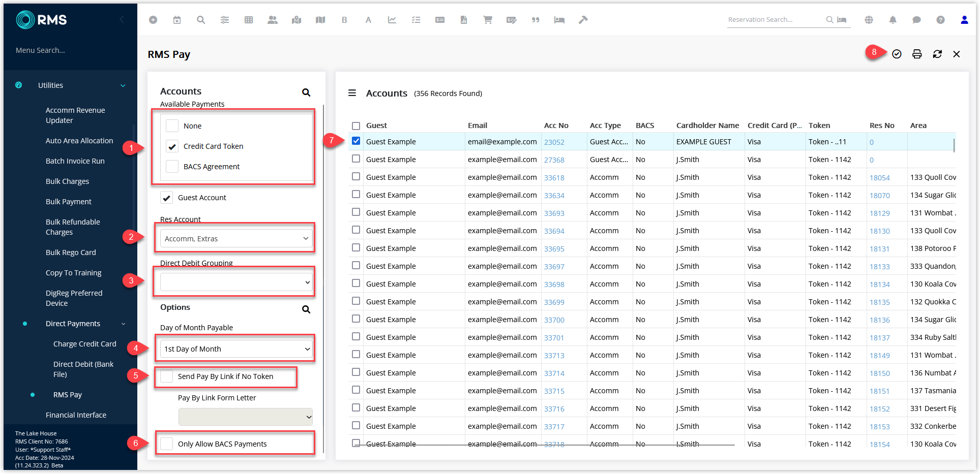The width and height of the screenshot is (980, 474).
Task: Uncheck the row for account 23052
Action: pyautogui.click(x=356, y=141)
